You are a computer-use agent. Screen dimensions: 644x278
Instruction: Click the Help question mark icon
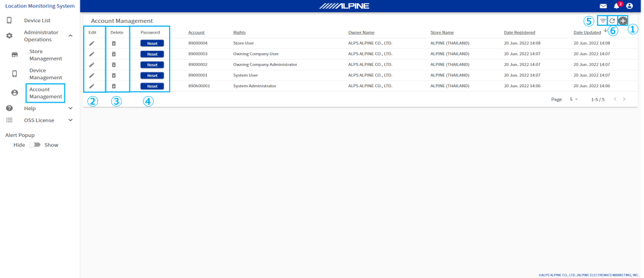[x=9, y=108]
